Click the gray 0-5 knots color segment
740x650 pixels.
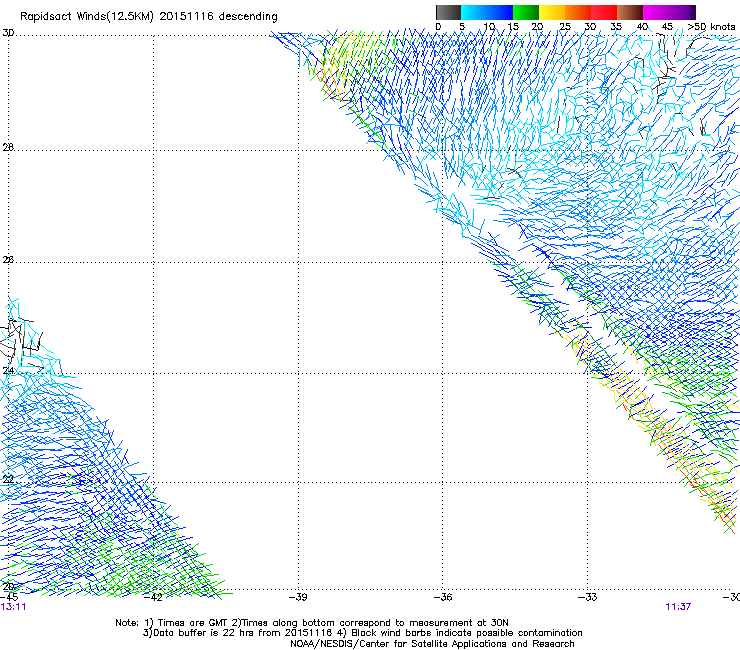tap(448, 12)
